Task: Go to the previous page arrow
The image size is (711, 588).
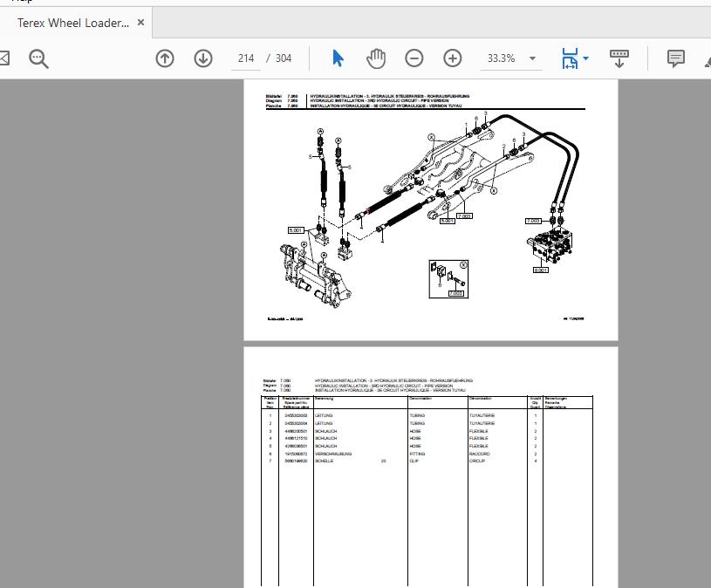Action: pyautogui.click(x=164, y=58)
